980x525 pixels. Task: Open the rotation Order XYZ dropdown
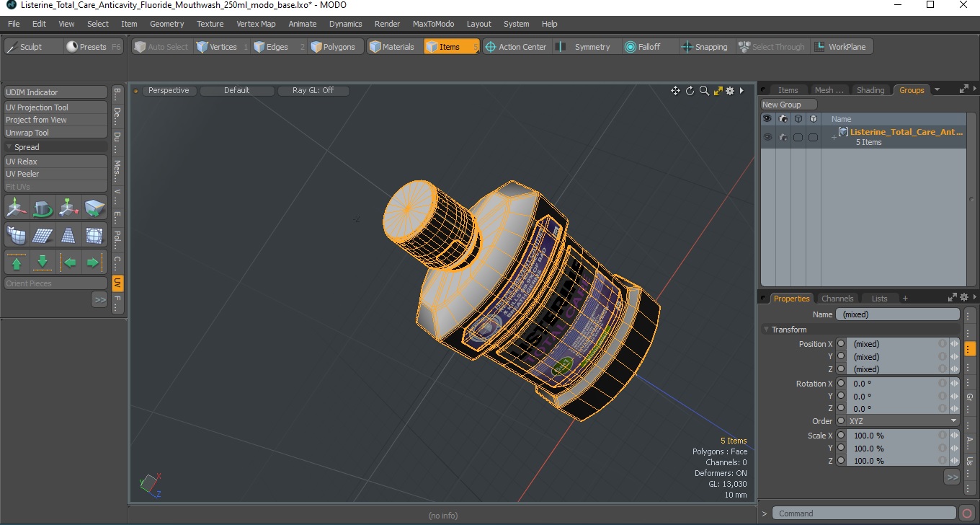(x=903, y=421)
